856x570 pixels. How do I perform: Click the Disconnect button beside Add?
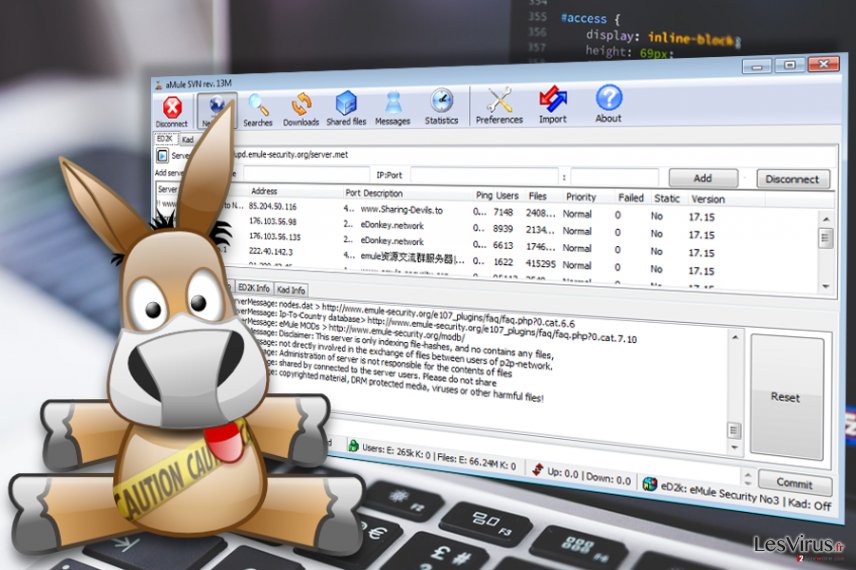(792, 179)
